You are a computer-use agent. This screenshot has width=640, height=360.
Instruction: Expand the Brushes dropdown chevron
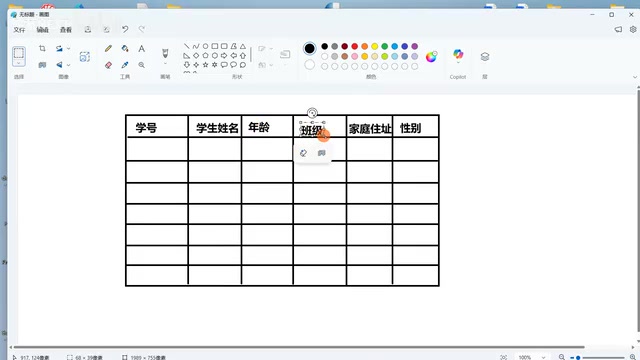[165, 64]
